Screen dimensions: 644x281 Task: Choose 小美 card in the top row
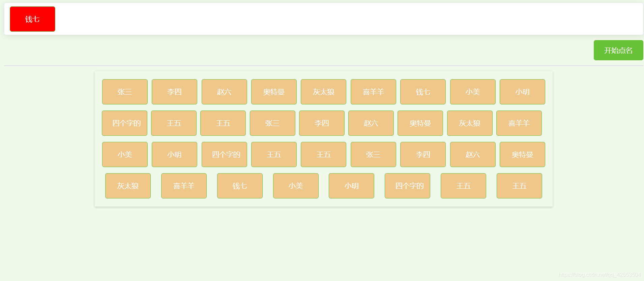(x=473, y=92)
